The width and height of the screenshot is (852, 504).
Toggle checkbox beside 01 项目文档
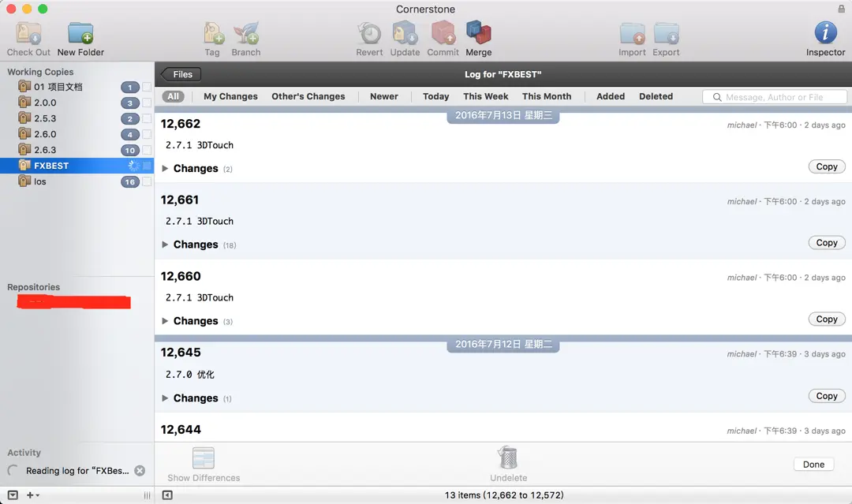click(147, 87)
